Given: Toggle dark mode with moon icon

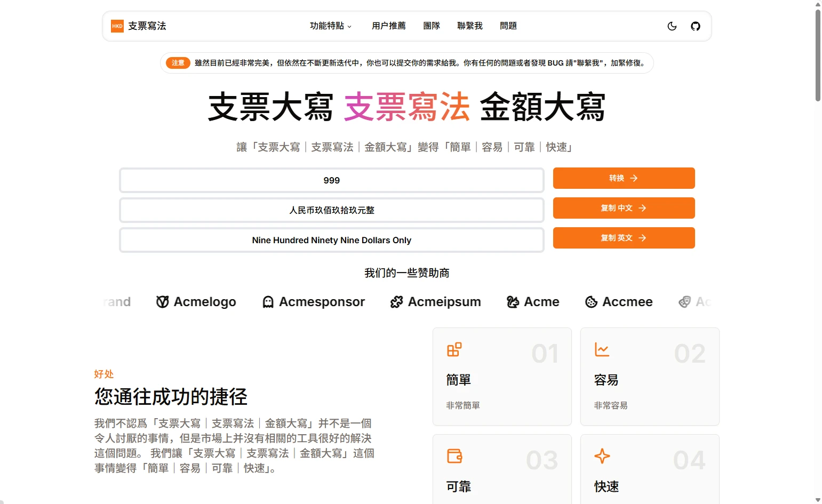Looking at the screenshot, I should coord(672,26).
